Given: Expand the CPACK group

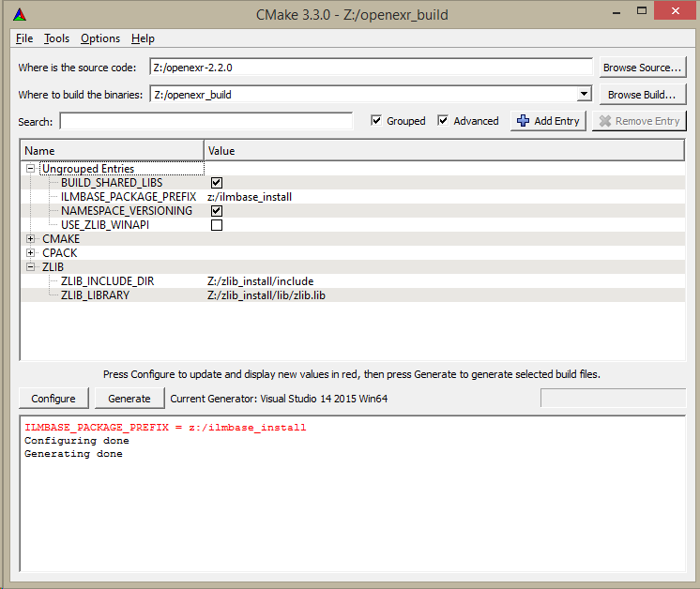Looking at the screenshot, I should click(31, 253).
